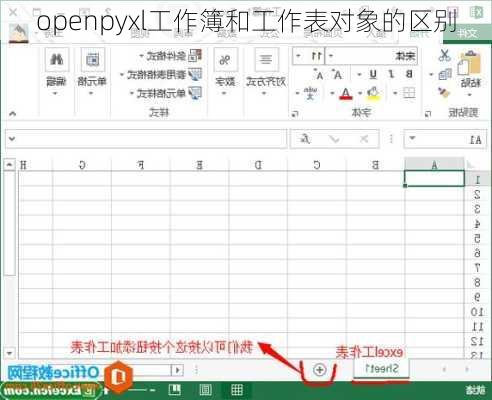The height and width of the screenshot is (400, 492).
Task: Click the smaller A to decrease font size
Action: pyautogui.click(x=319, y=75)
